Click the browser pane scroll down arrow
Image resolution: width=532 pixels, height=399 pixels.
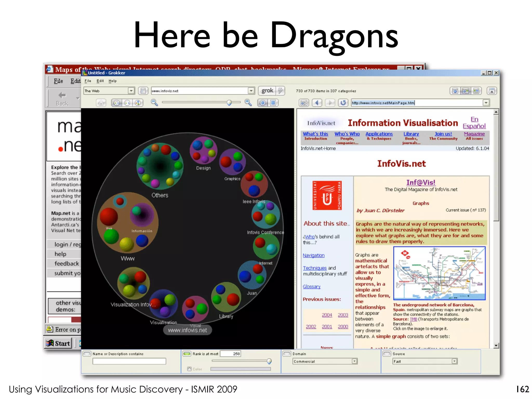click(496, 345)
